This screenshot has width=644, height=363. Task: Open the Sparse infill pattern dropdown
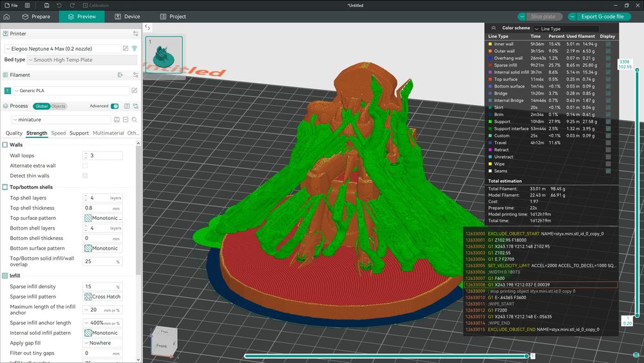click(103, 297)
